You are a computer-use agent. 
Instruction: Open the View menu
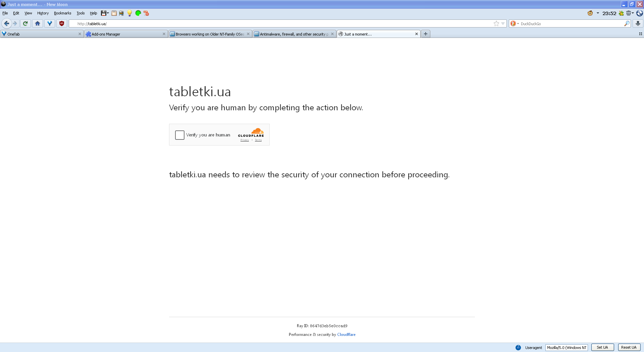tap(28, 13)
